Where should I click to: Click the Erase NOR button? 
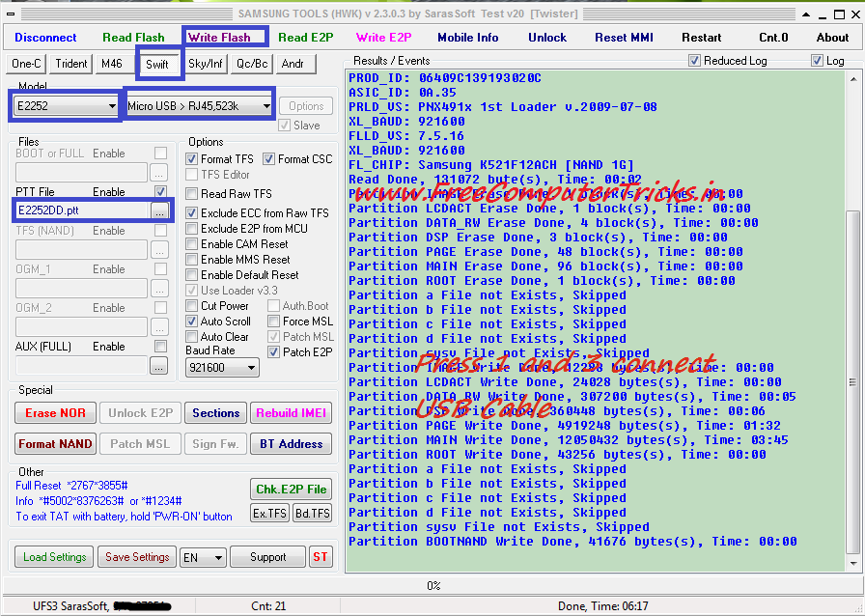point(55,413)
